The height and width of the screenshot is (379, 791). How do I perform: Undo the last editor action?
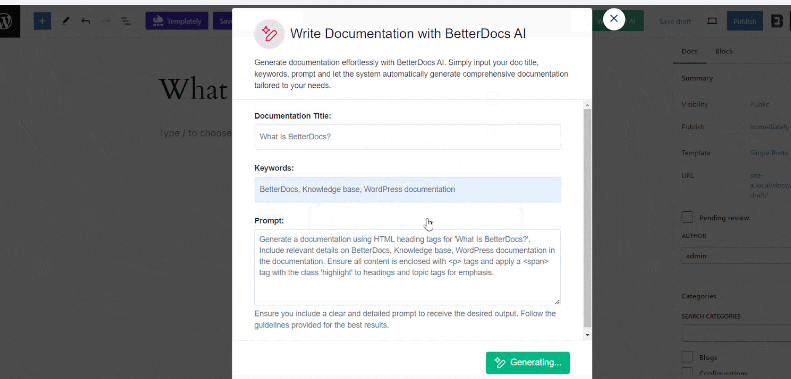86,21
